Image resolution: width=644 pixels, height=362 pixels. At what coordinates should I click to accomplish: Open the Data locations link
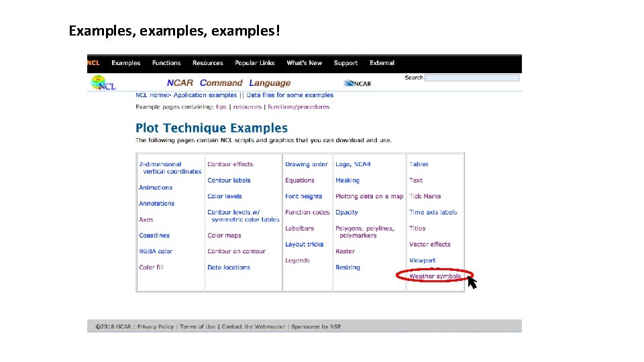(x=228, y=267)
